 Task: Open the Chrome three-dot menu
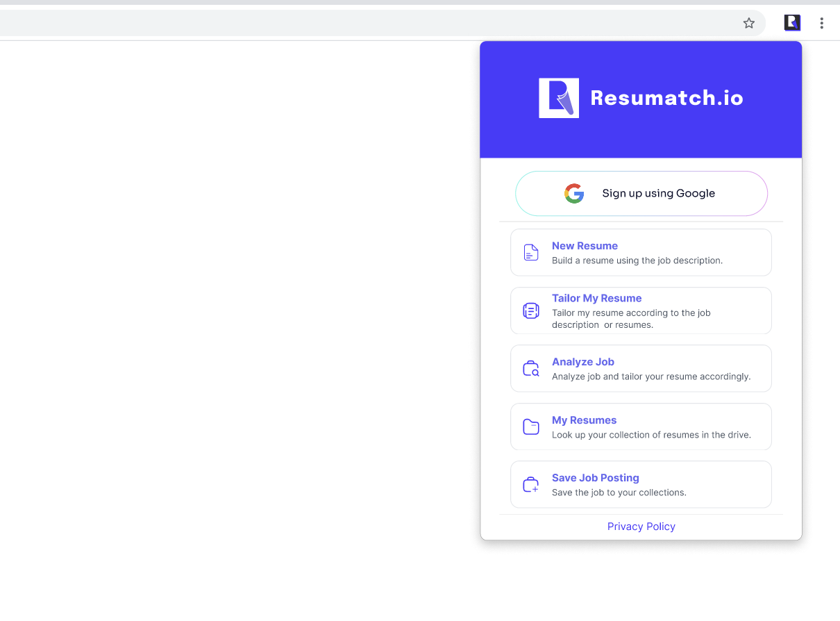pyautogui.click(x=821, y=23)
